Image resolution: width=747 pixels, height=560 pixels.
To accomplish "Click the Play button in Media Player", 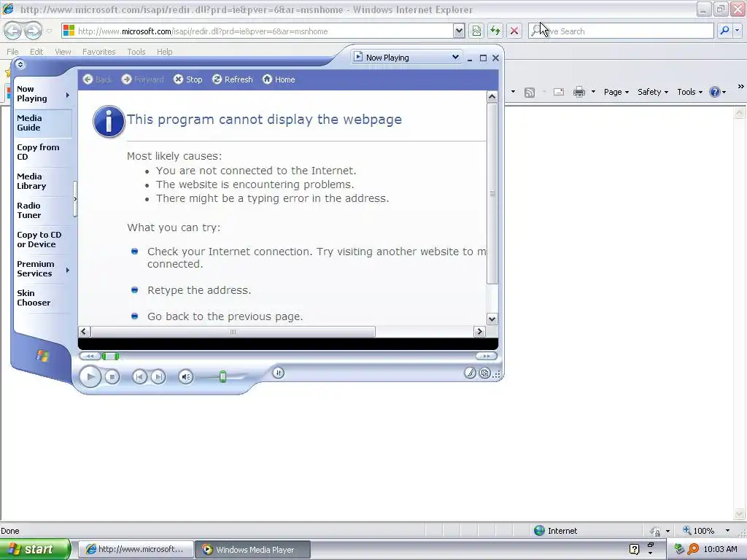I will coord(90,377).
